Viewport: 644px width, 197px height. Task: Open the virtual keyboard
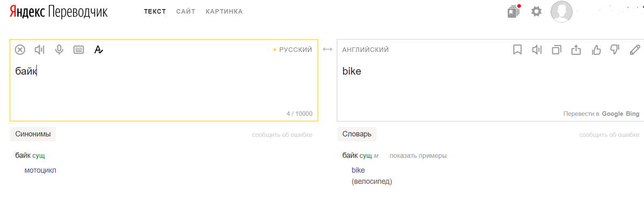tap(78, 50)
